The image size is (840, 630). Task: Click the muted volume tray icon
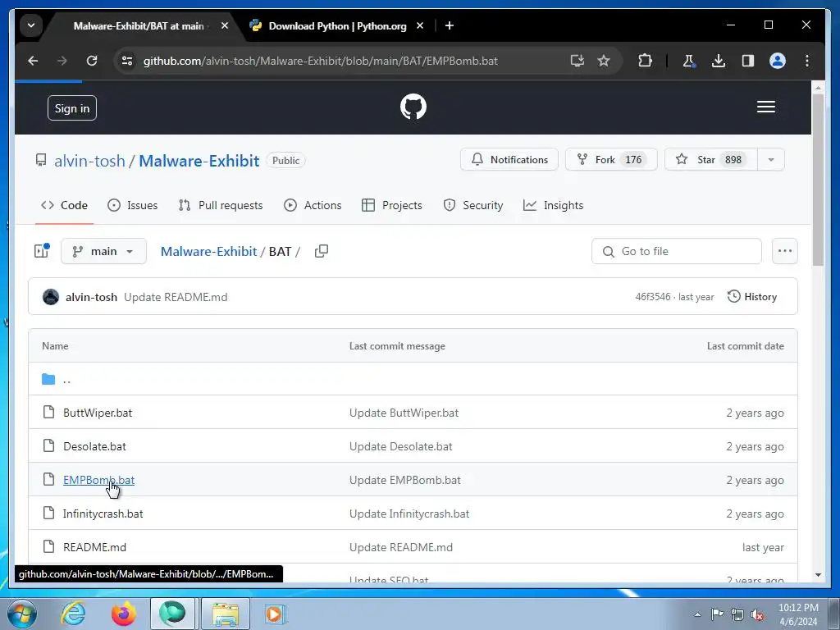point(757,614)
